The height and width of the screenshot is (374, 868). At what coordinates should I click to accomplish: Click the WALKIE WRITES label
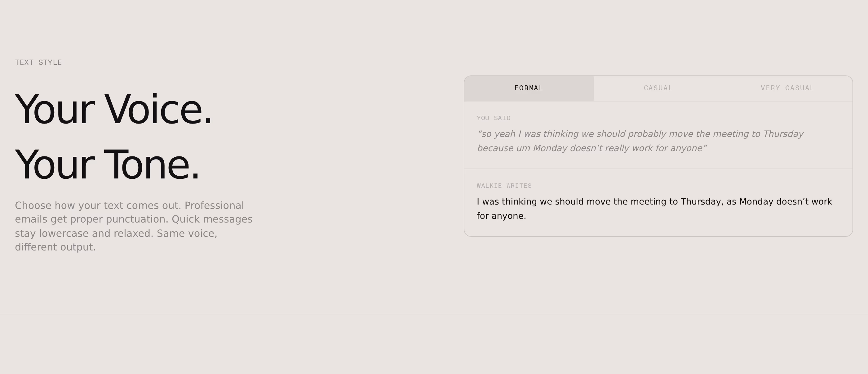pyautogui.click(x=504, y=186)
